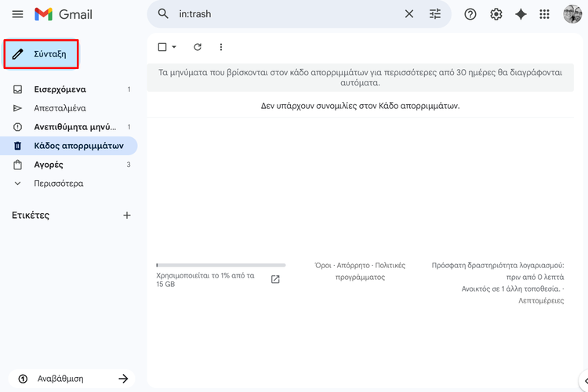588x392 pixels.
Task: Click the Σύνταξη compose button
Action: point(41,55)
